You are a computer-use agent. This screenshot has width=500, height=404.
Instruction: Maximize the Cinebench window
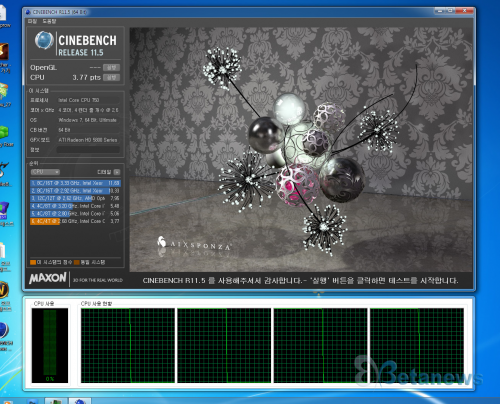pos(450,11)
